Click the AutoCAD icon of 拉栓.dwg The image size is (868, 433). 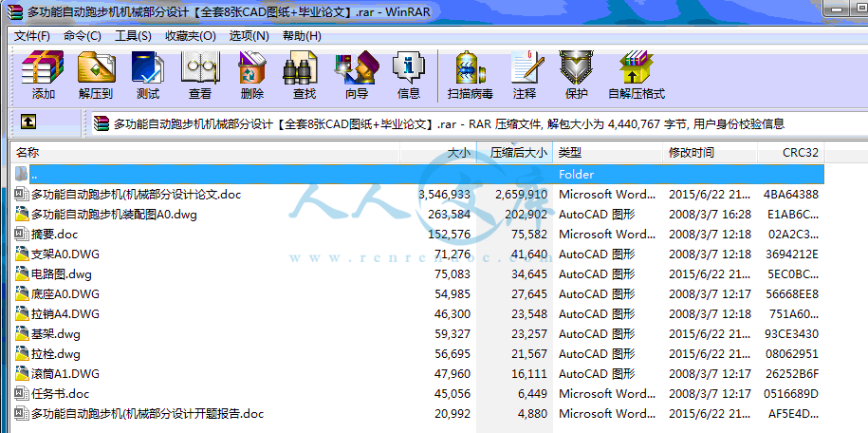[22, 354]
